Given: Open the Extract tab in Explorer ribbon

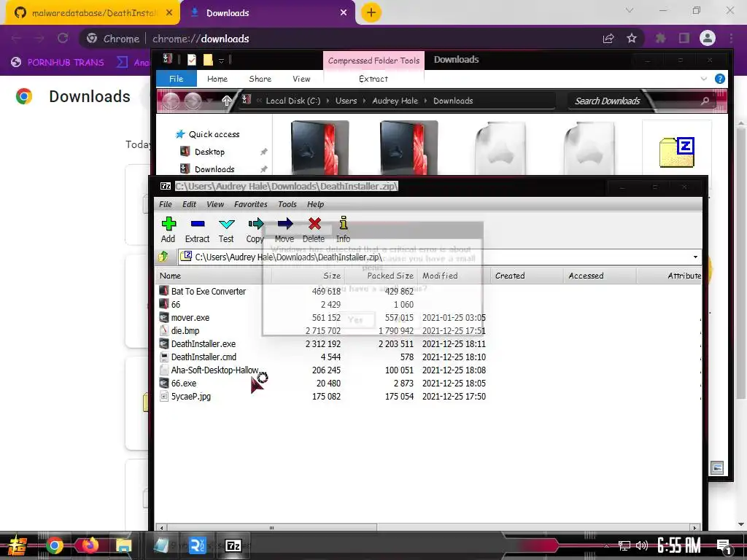Looking at the screenshot, I should [x=373, y=79].
